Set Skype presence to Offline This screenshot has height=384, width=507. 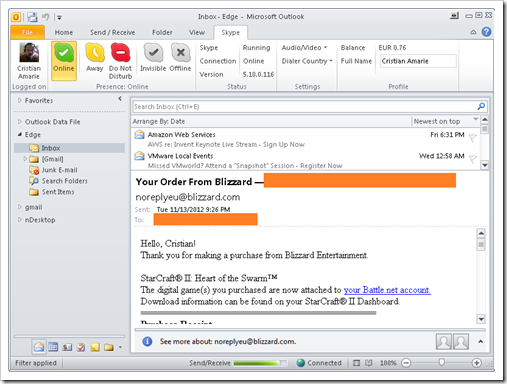[x=180, y=57]
